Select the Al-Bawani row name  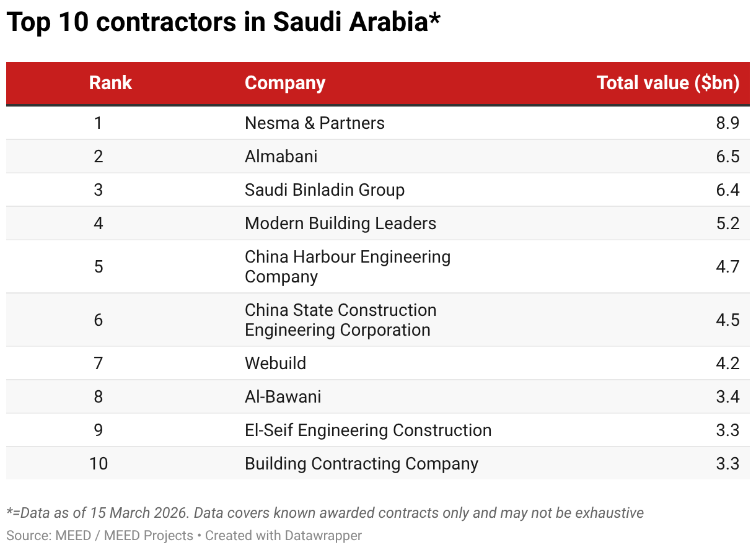pos(283,396)
